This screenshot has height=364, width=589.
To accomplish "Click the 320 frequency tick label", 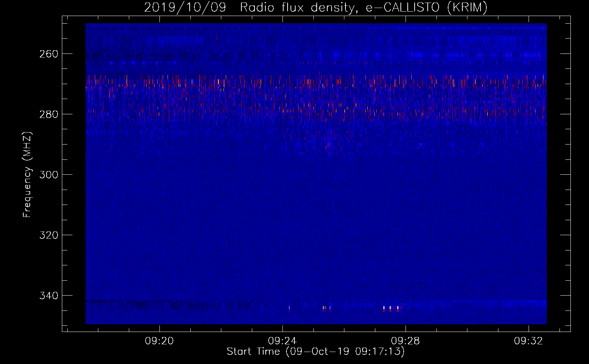I will [49, 235].
